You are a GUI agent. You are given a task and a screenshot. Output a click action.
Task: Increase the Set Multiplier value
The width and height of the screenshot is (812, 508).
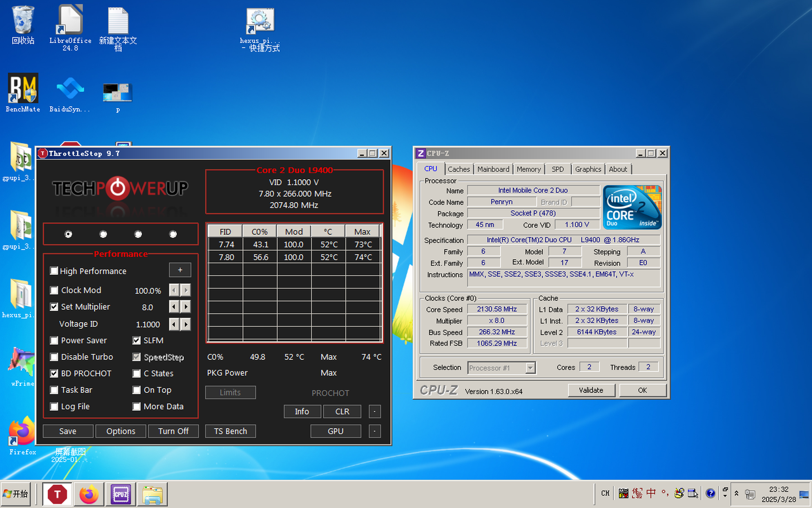point(186,307)
